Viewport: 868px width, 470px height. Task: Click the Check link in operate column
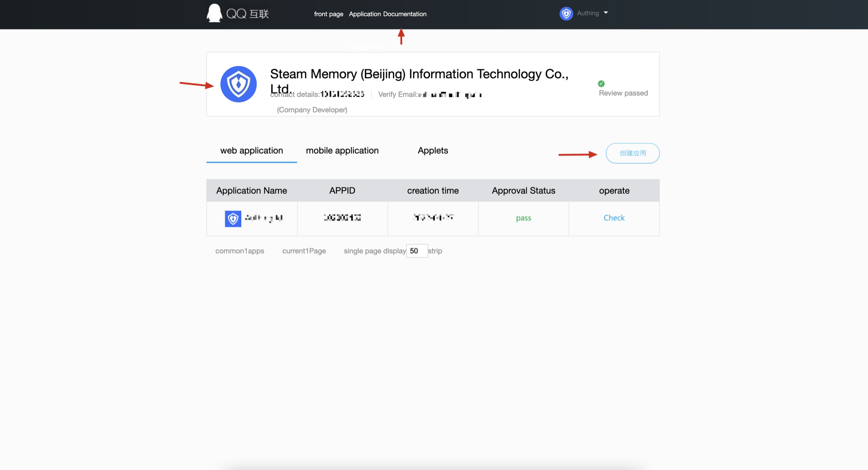614,218
